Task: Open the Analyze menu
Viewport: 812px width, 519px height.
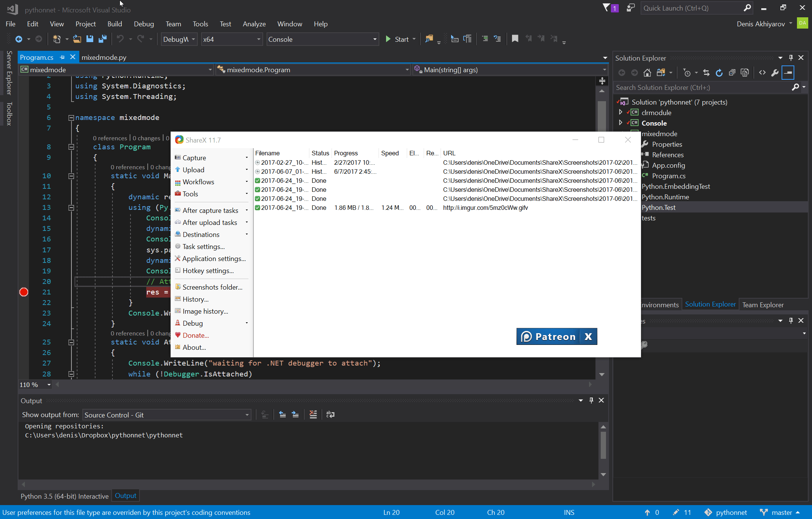Action: (254, 24)
